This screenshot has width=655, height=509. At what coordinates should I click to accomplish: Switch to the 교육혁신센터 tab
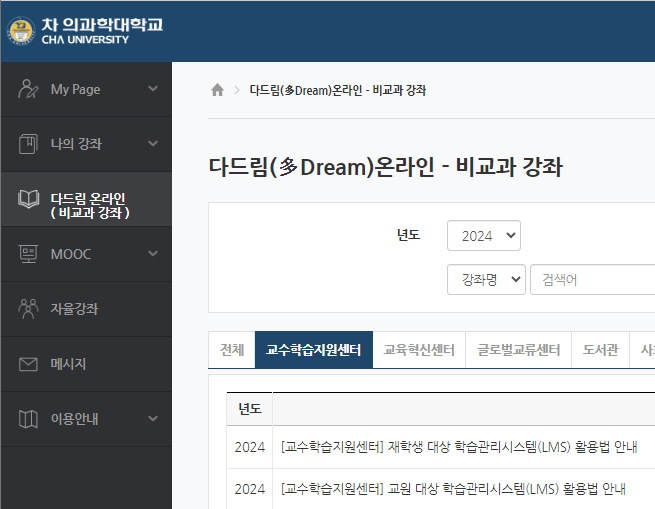coord(419,350)
